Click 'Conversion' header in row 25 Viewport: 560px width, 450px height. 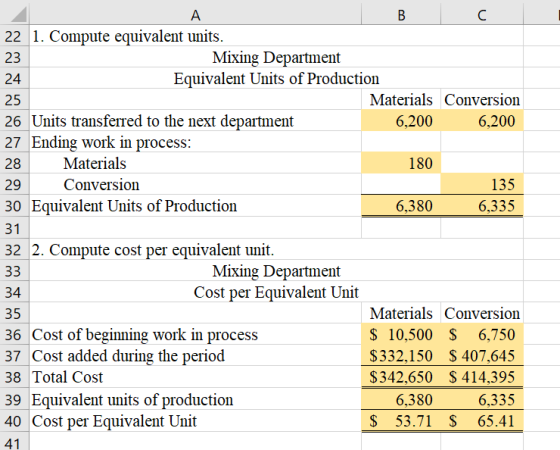pyautogui.click(x=482, y=100)
